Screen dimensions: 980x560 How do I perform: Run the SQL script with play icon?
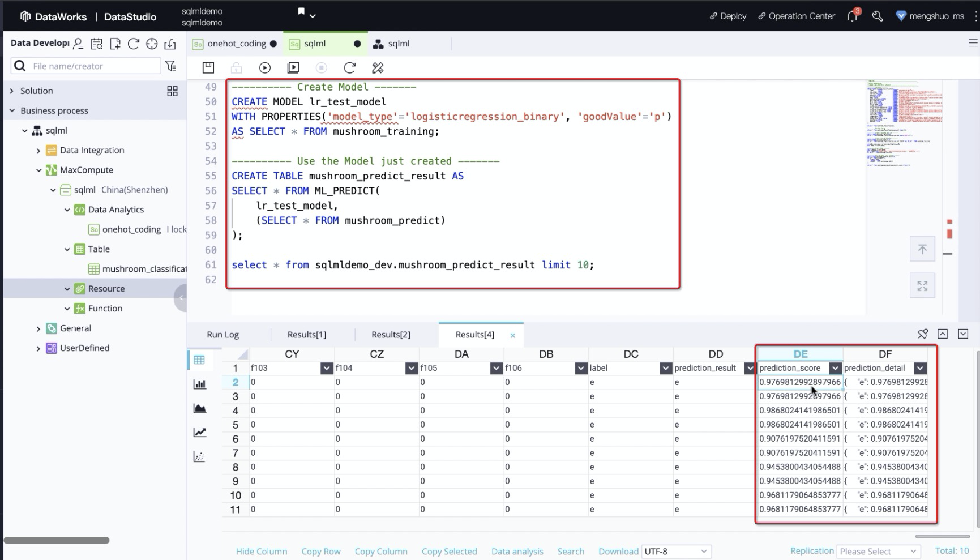(x=264, y=68)
